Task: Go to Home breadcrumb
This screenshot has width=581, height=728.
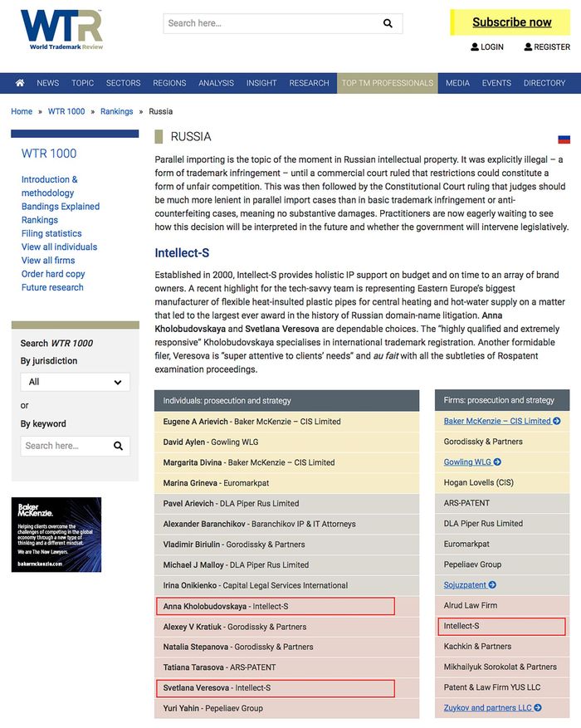Action: click(x=22, y=111)
